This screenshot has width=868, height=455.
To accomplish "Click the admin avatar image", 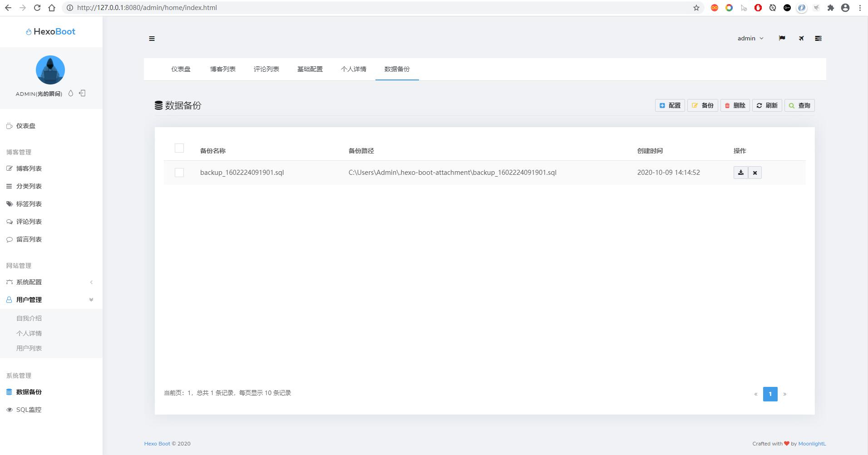I will coord(50,70).
